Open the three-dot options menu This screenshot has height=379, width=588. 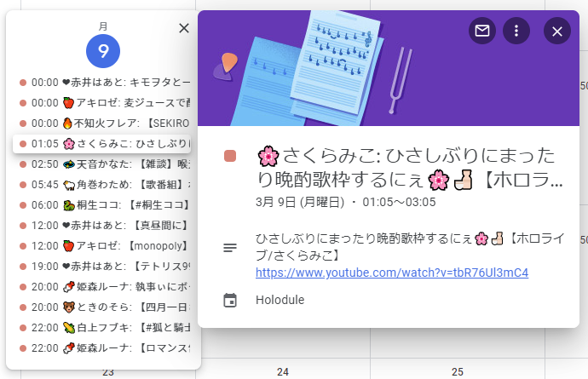(516, 31)
